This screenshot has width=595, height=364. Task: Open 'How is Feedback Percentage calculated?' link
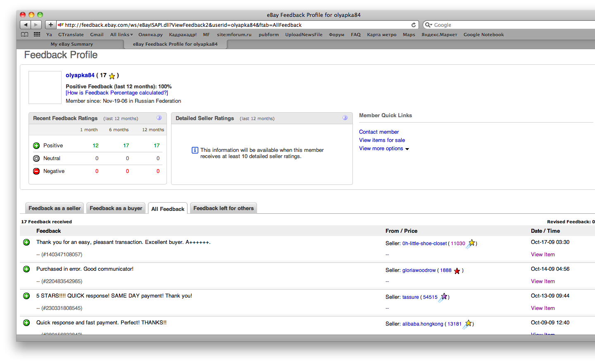click(117, 93)
